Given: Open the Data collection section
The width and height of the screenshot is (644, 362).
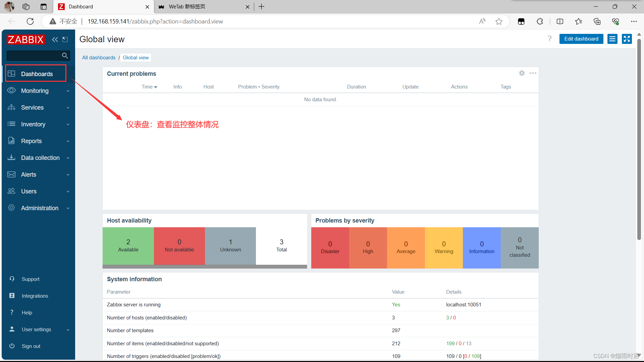Looking at the screenshot, I should [40, 158].
